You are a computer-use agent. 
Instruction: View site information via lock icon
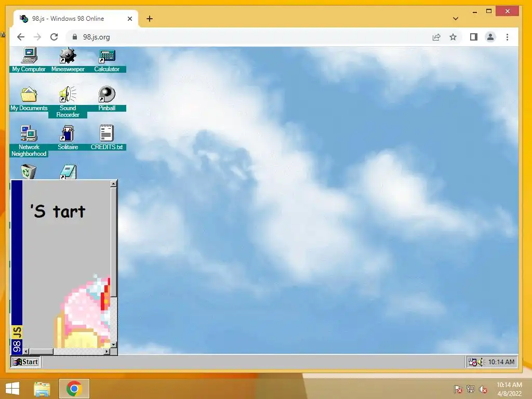[75, 37]
